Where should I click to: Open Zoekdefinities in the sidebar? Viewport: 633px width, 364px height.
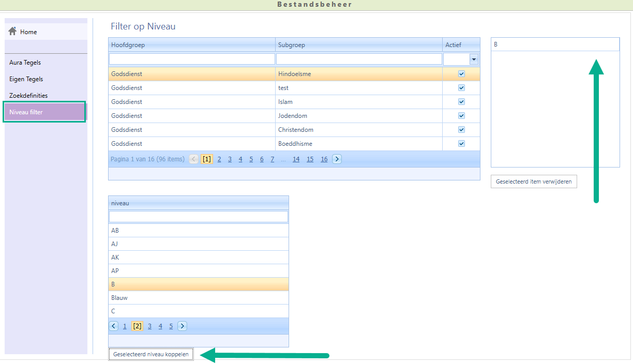coord(28,96)
